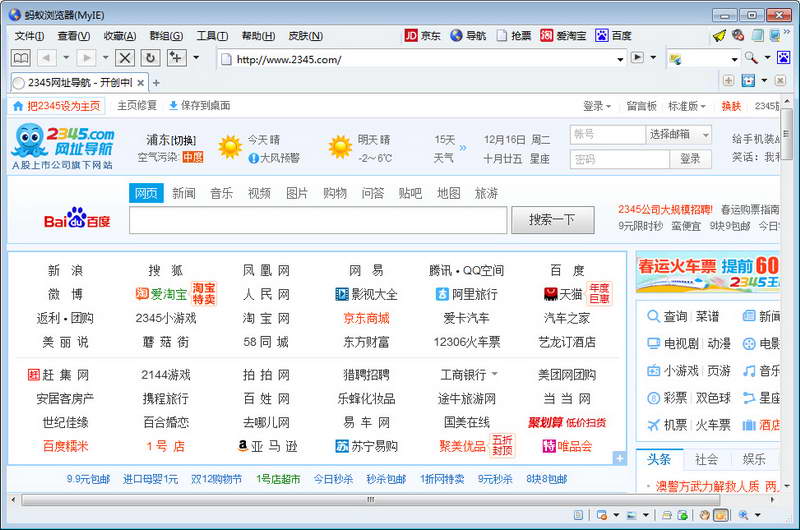This screenshot has width=800, height=530.
Task: Click the plus icon at tab bar right
Action: [729, 81]
